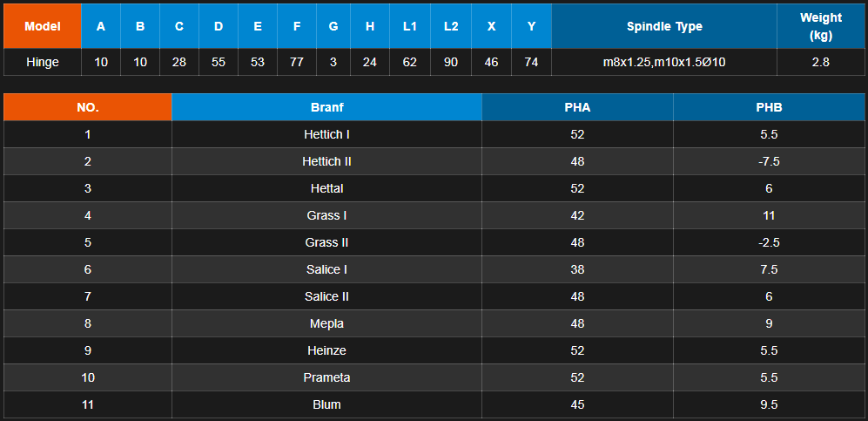This screenshot has width=868, height=421.
Task: Select the Hettal brand cell
Action: point(327,188)
